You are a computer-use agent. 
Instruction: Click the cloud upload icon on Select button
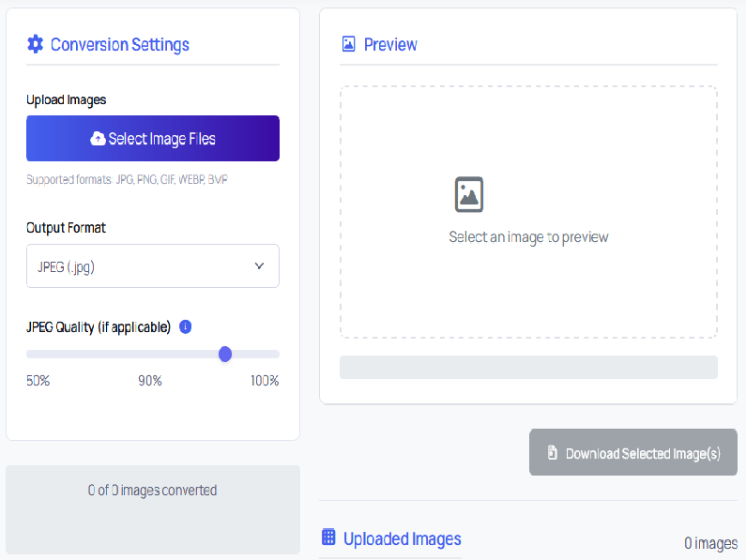pyautogui.click(x=98, y=139)
